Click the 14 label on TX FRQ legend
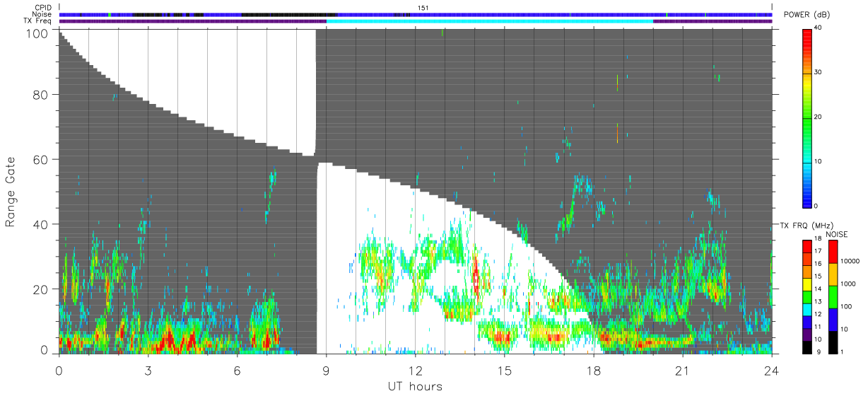The height and width of the screenshot is (401, 868). pos(819,289)
